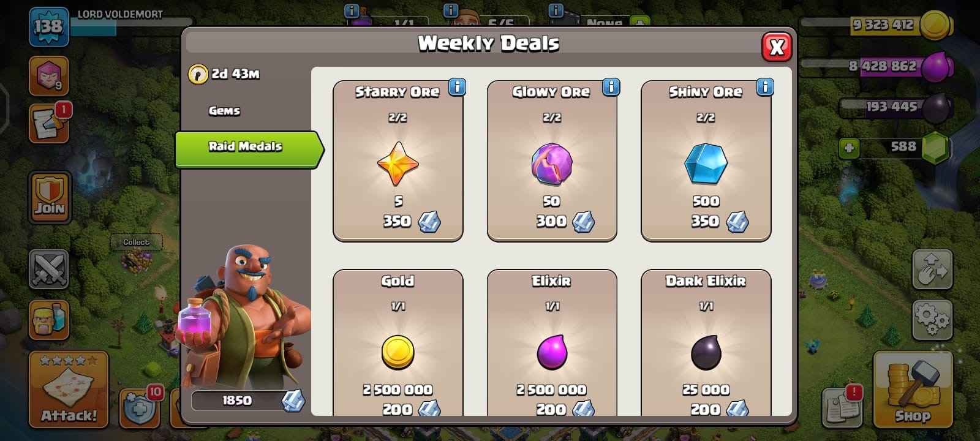Select the Elixir 2 500 000 deal
Viewport: 980px width, 441px height.
[552, 343]
